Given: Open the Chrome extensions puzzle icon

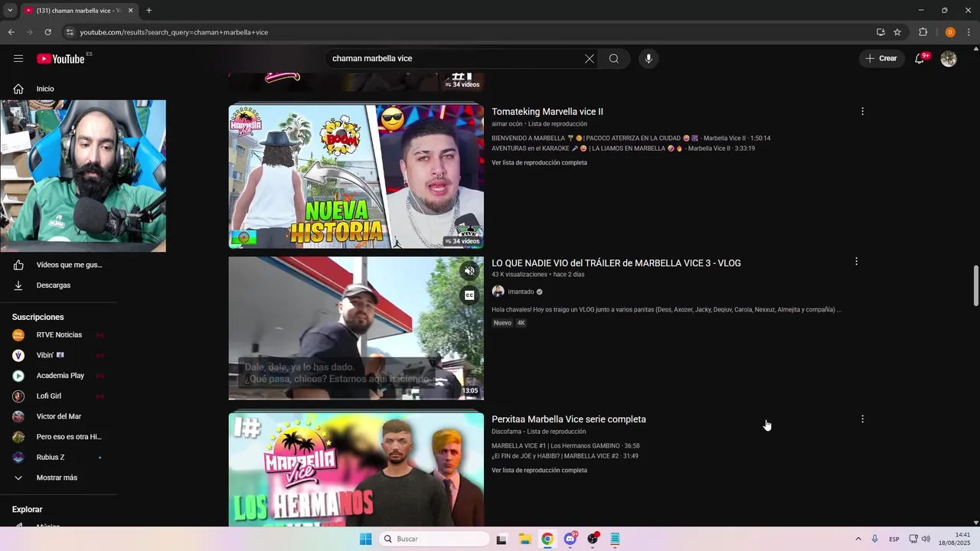Looking at the screenshot, I should point(923,32).
